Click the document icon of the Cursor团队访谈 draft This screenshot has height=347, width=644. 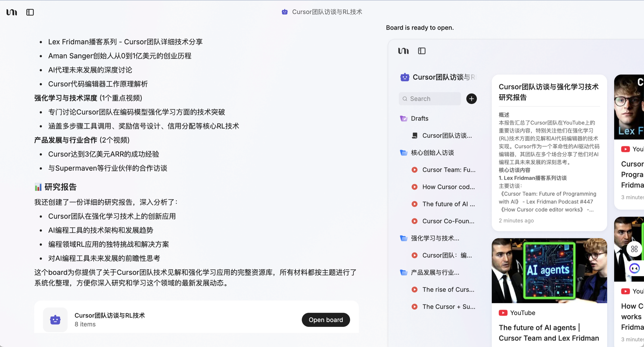pos(414,135)
